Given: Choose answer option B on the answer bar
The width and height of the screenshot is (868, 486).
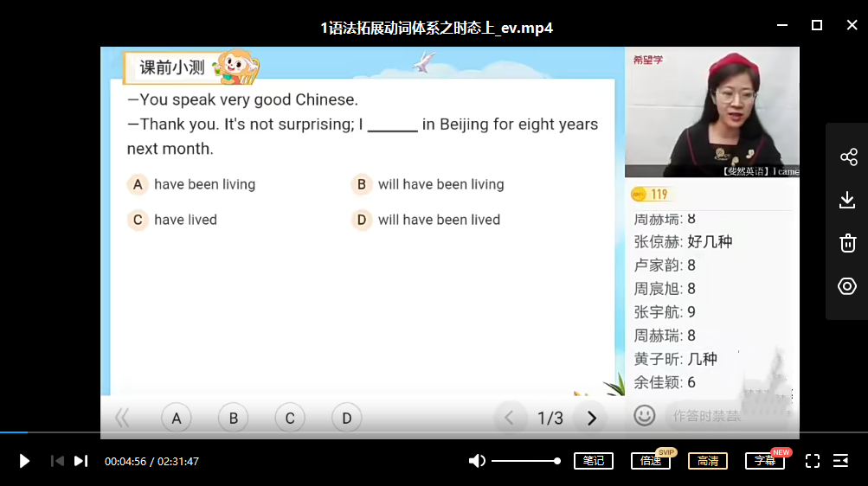Looking at the screenshot, I should (x=234, y=419).
